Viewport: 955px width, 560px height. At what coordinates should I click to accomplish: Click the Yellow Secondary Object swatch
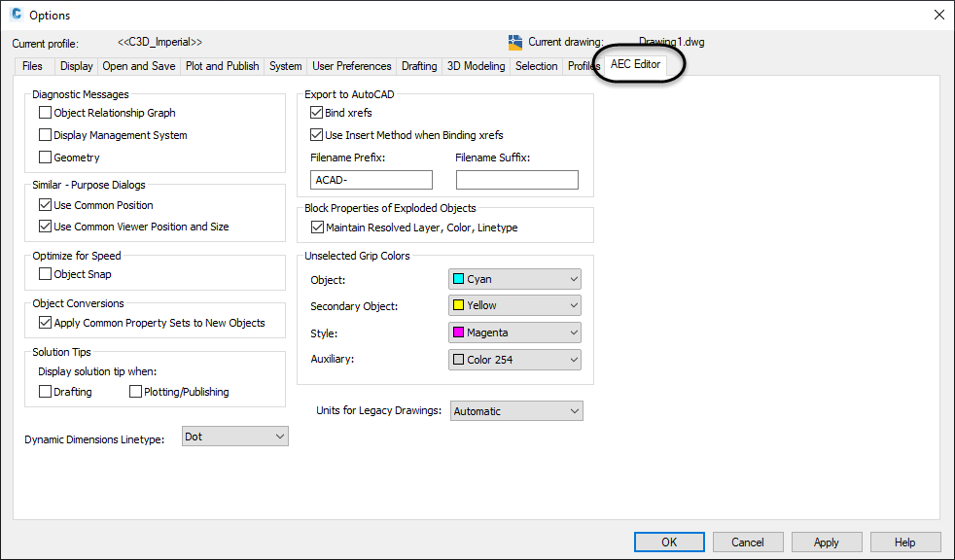458,305
